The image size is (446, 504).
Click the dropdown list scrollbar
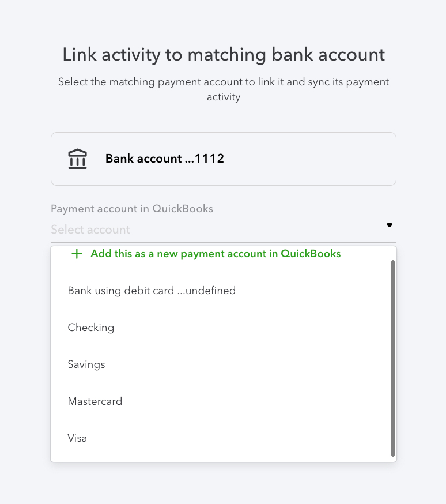click(393, 355)
